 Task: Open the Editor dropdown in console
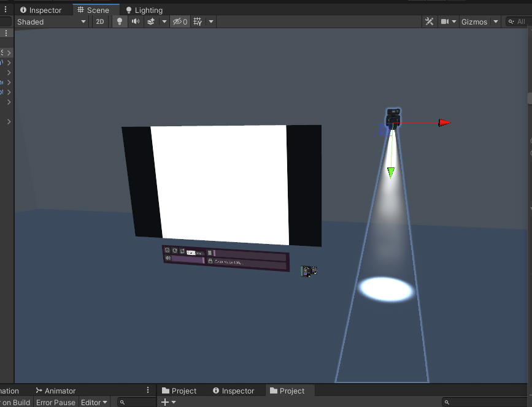click(x=94, y=402)
